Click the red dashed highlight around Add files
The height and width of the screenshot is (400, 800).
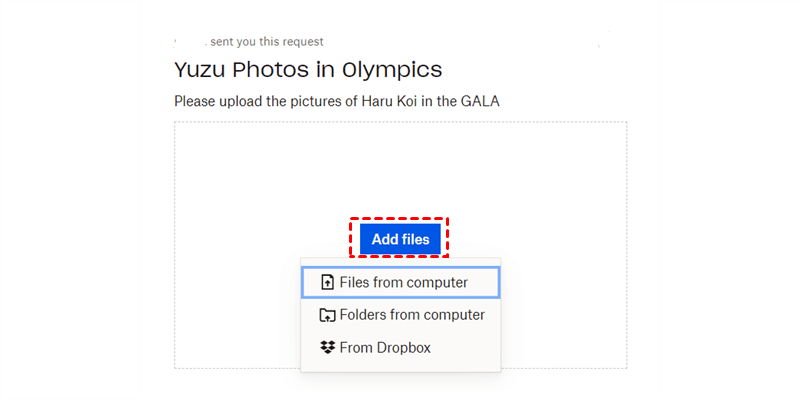400,219
